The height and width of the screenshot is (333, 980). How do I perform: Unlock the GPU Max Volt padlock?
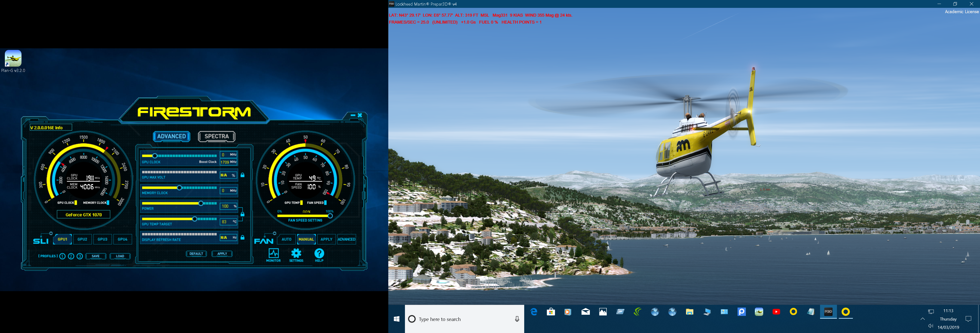coord(242,175)
